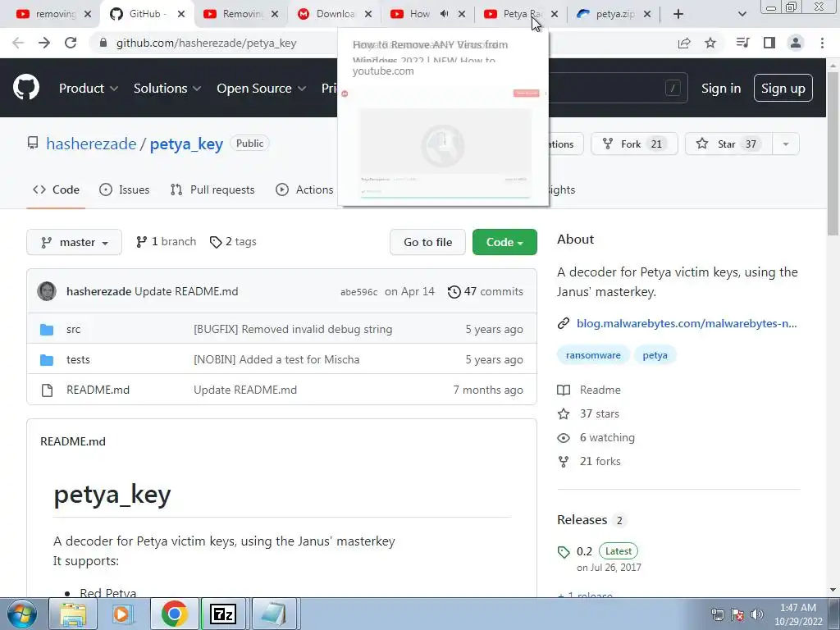Click the Sign in link

[721, 88]
